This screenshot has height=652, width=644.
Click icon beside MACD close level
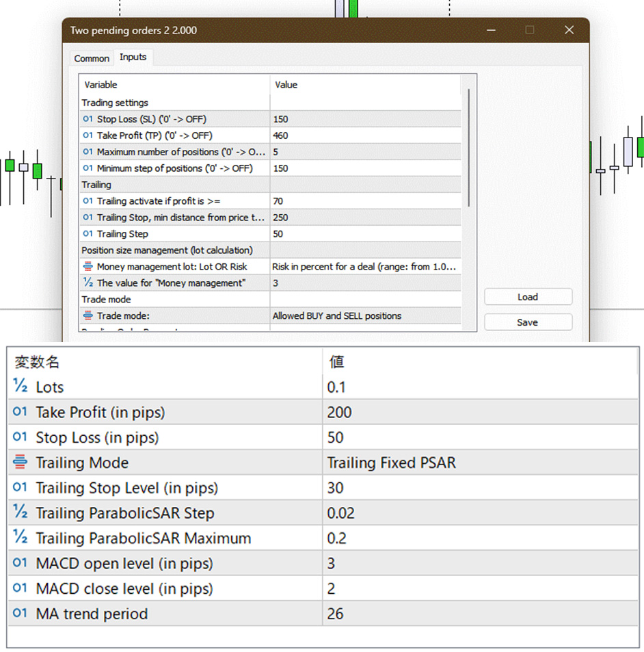[20, 588]
